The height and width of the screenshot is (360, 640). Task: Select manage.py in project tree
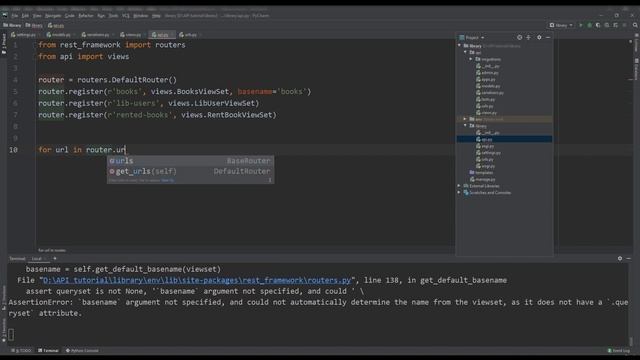tap(482, 179)
